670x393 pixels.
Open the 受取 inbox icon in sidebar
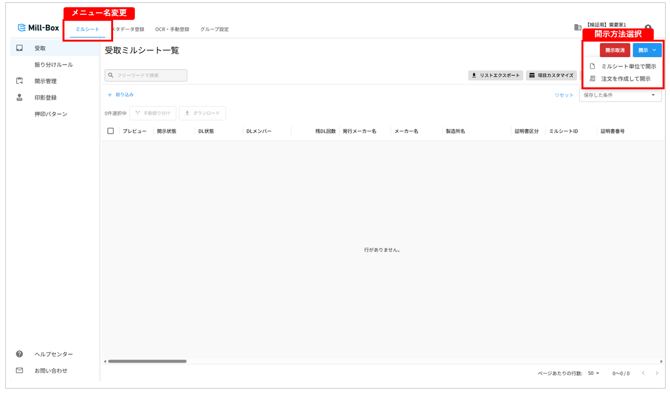pyautogui.click(x=20, y=48)
